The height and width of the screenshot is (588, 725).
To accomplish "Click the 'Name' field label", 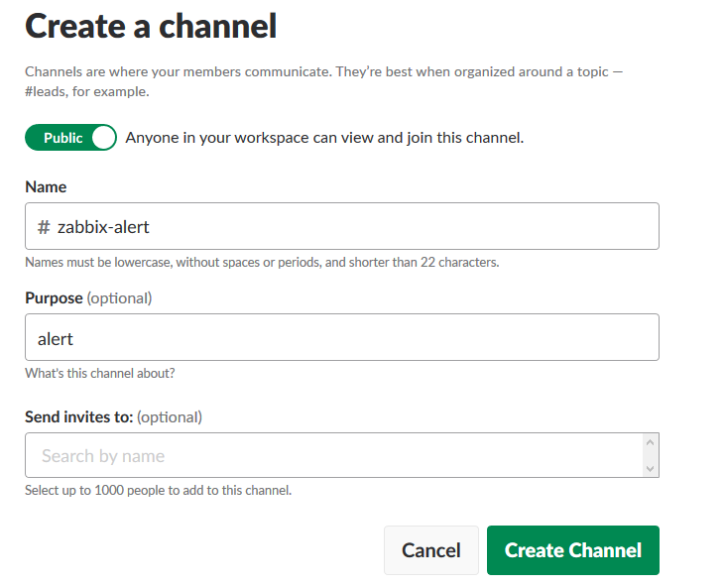I will pyautogui.click(x=46, y=186).
